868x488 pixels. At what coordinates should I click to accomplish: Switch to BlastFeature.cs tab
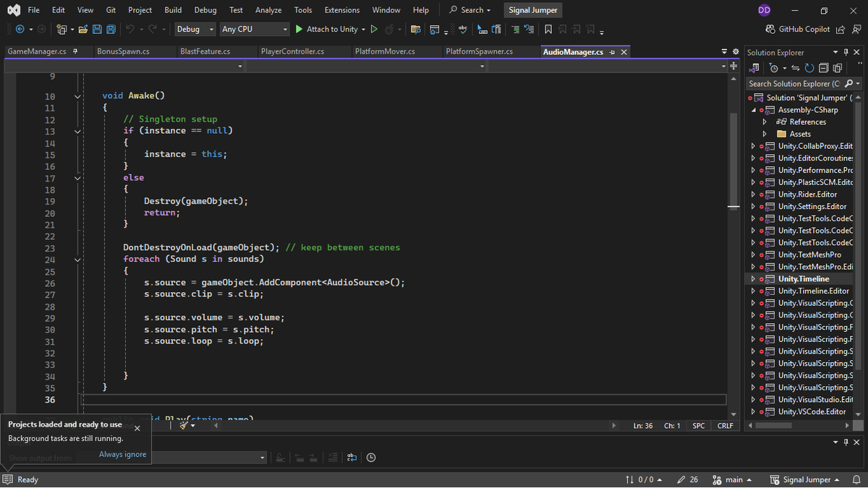[205, 51]
